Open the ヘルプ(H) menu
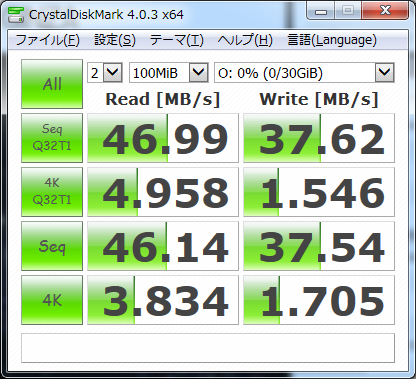This screenshot has width=416, height=379. 245,40
